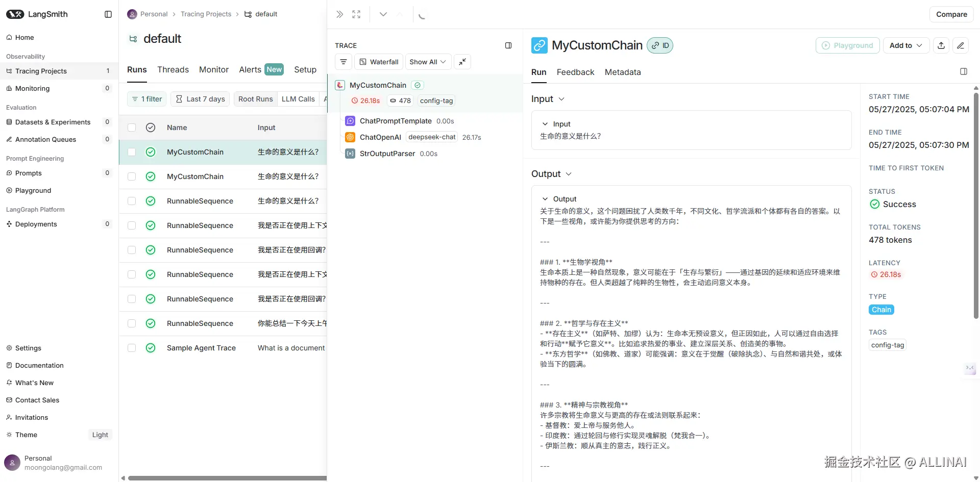Collapse trace tree arrows icon
This screenshot has height=482, width=980.
[462, 62]
